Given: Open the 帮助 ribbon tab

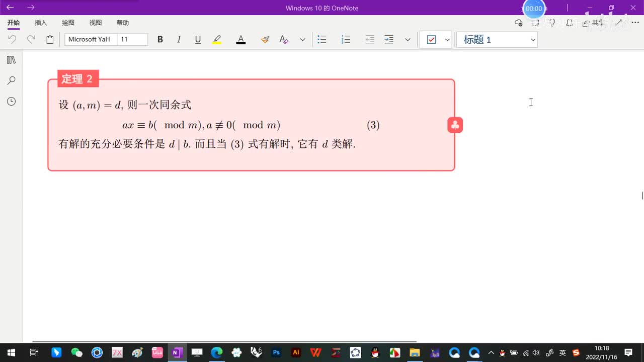Looking at the screenshot, I should 122,23.
